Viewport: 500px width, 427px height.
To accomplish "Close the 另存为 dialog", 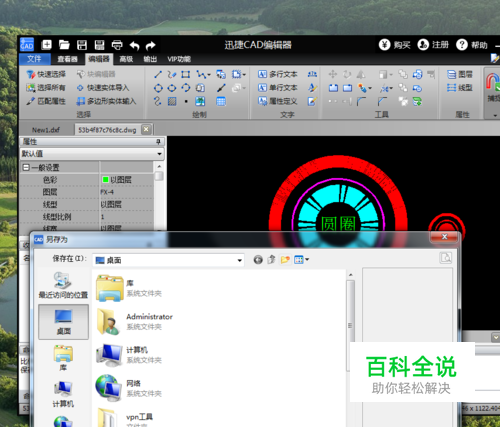I will pyautogui.click(x=444, y=237).
